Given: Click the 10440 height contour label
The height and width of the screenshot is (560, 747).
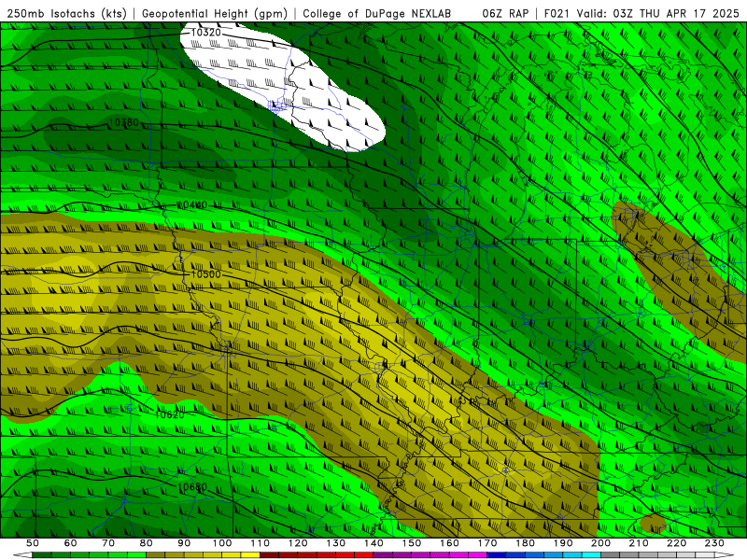Looking at the screenshot, I should [x=192, y=204].
